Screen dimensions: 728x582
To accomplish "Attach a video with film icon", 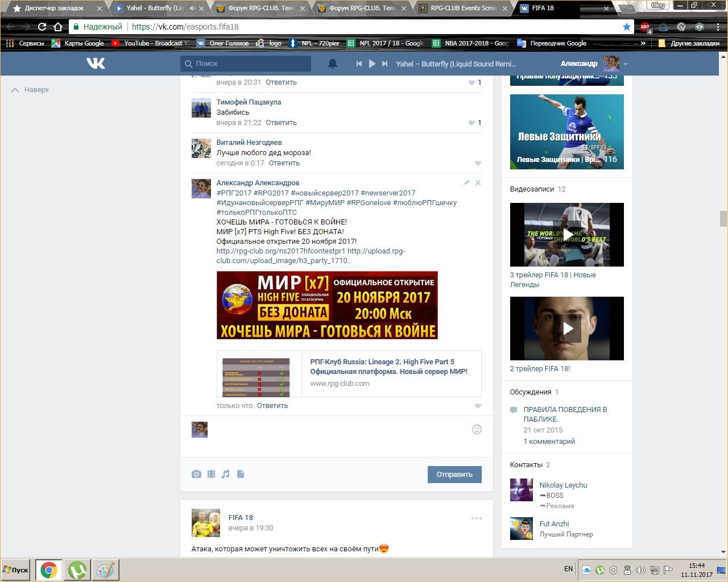I will 211,474.
